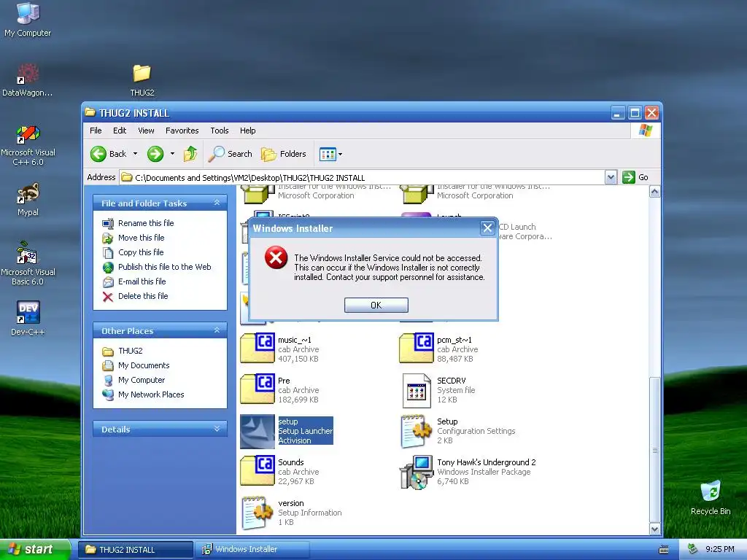Go Back in the Explorer toolbar

pos(109,154)
